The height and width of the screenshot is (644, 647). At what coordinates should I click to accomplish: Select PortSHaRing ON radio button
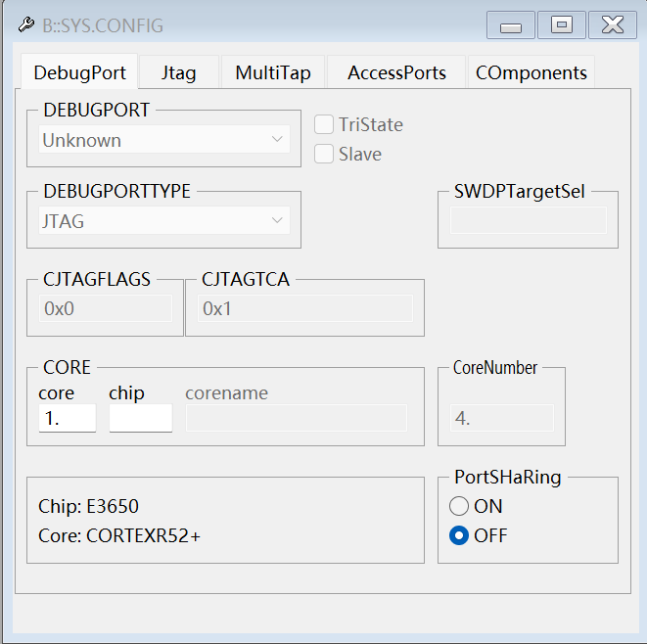tap(459, 506)
